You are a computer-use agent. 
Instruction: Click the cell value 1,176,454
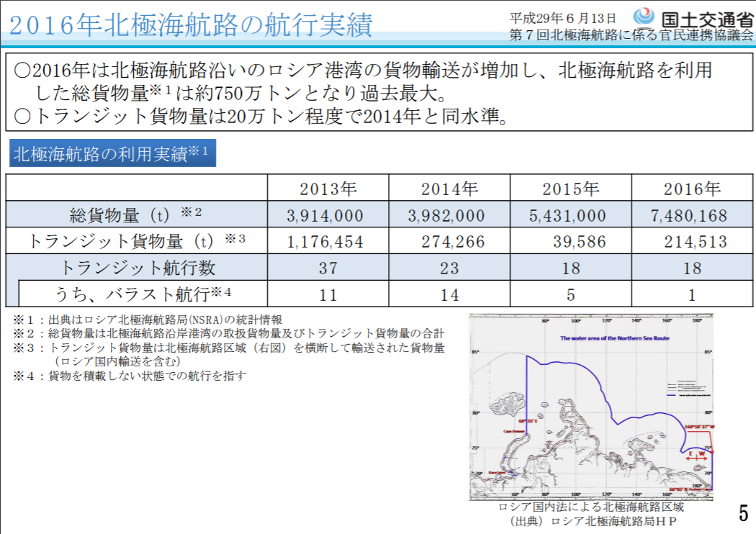[x=325, y=242]
